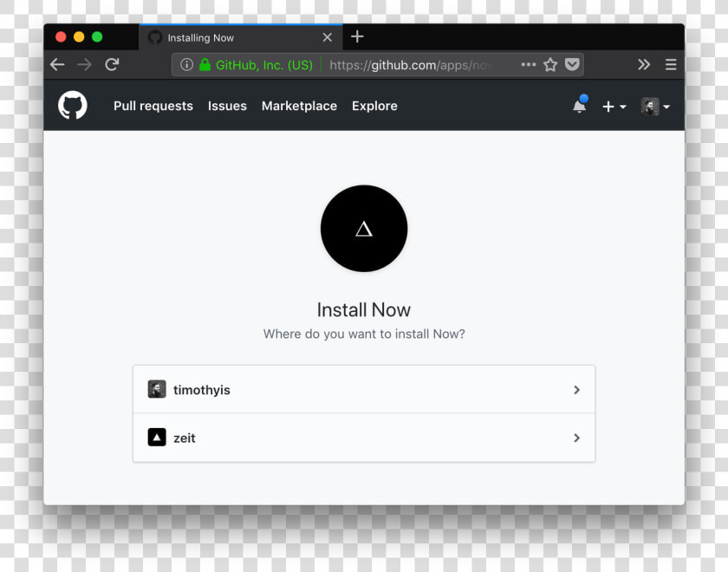Select the Installing Now tab

point(241,37)
